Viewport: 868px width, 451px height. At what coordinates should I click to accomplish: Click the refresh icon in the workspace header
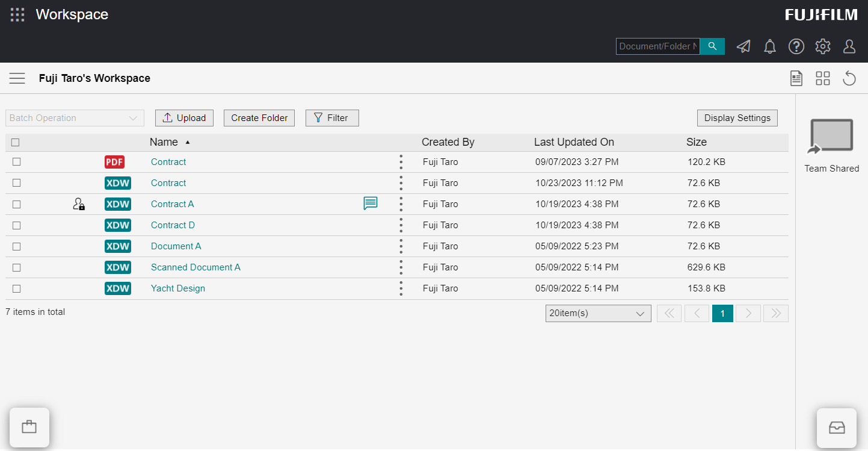pos(849,78)
